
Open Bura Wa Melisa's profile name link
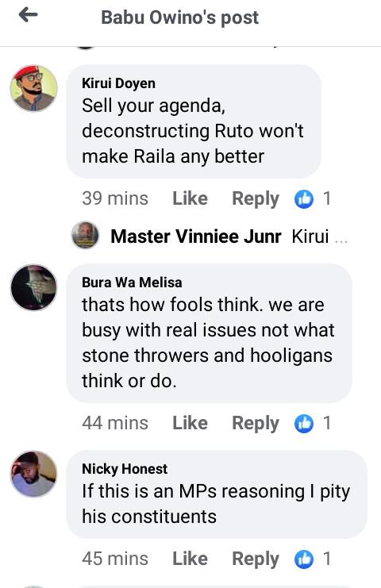[132, 282]
